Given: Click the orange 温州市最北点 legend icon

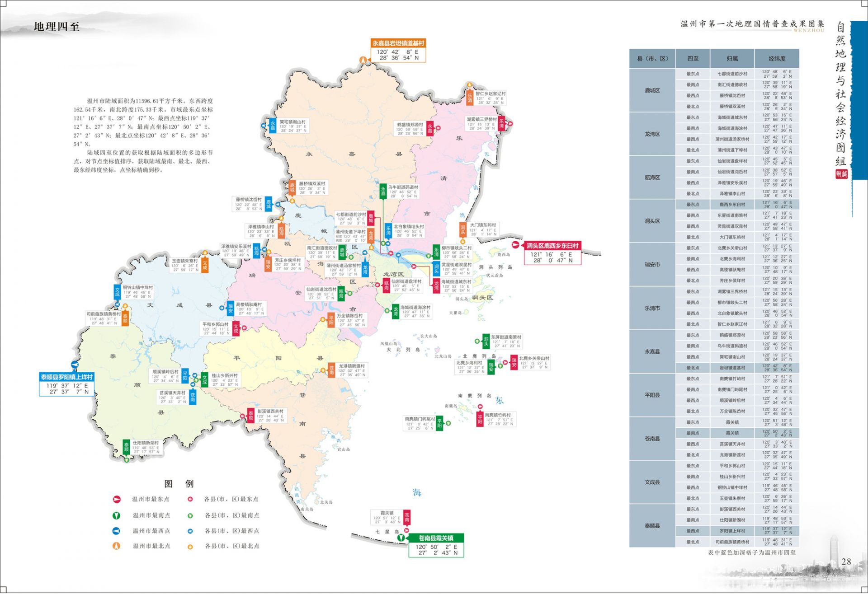Looking at the screenshot, I should [116, 546].
